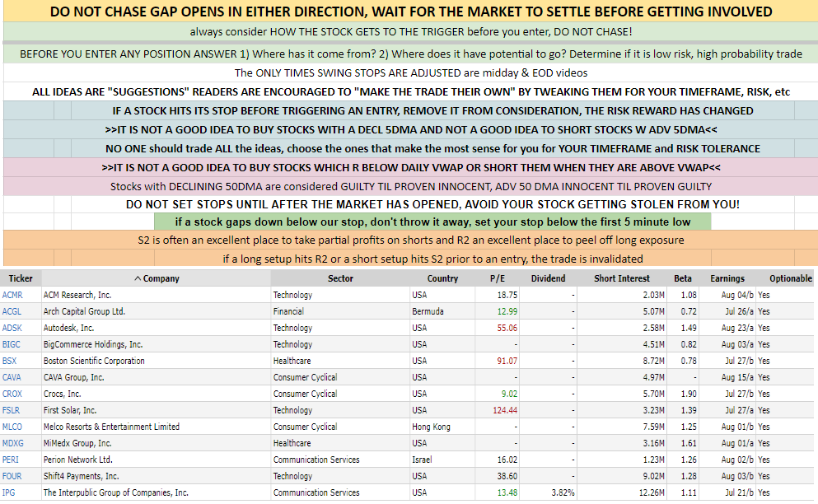The image size is (818, 504).
Task: Open the IPG ticker link
Action: tap(8, 492)
